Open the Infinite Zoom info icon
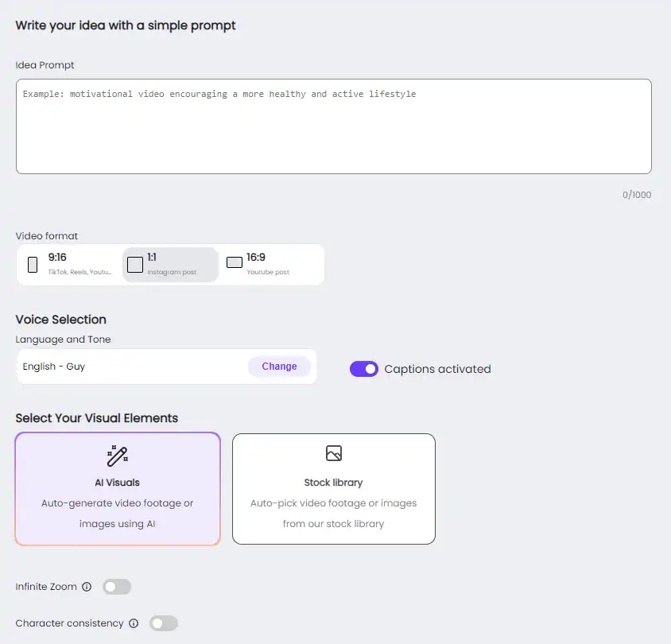Screen dimensions: 671x644 [x=87, y=587]
